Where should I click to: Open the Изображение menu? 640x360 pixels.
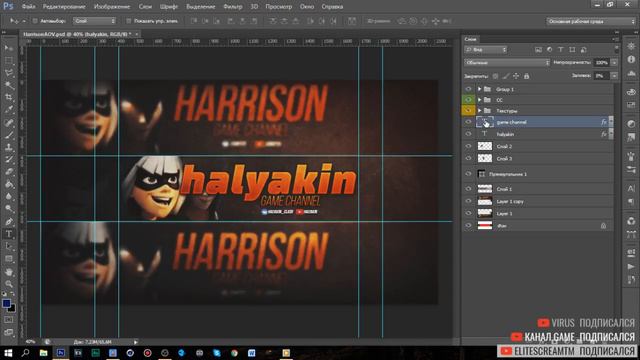[x=112, y=7]
